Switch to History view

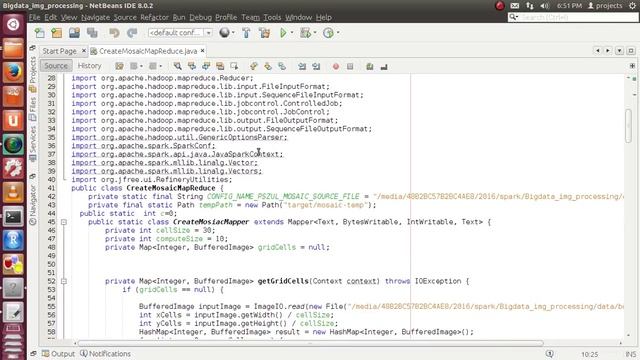pos(89,66)
